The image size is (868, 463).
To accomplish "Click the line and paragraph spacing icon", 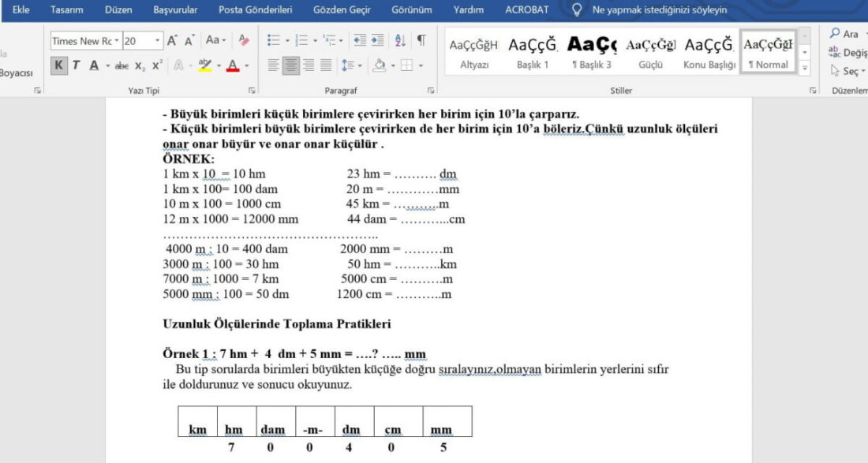I will [x=348, y=65].
